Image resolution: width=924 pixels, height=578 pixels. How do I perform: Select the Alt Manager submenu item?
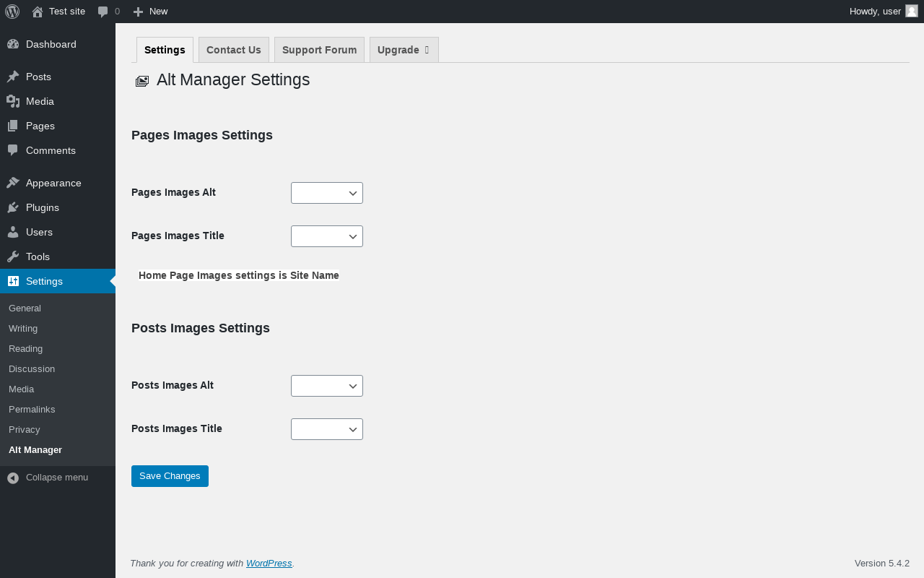(58, 450)
